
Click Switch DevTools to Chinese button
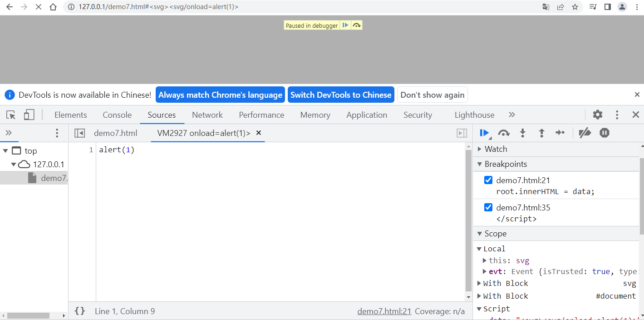341,95
